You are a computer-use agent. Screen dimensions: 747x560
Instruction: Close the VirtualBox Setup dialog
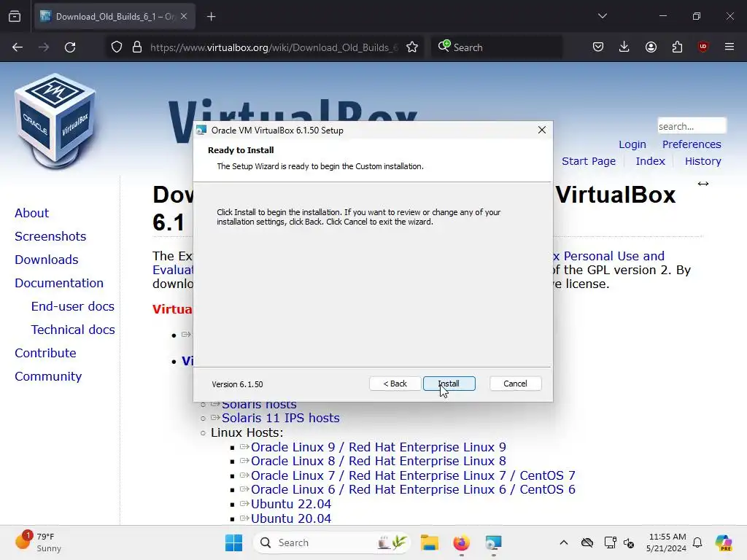(x=542, y=130)
